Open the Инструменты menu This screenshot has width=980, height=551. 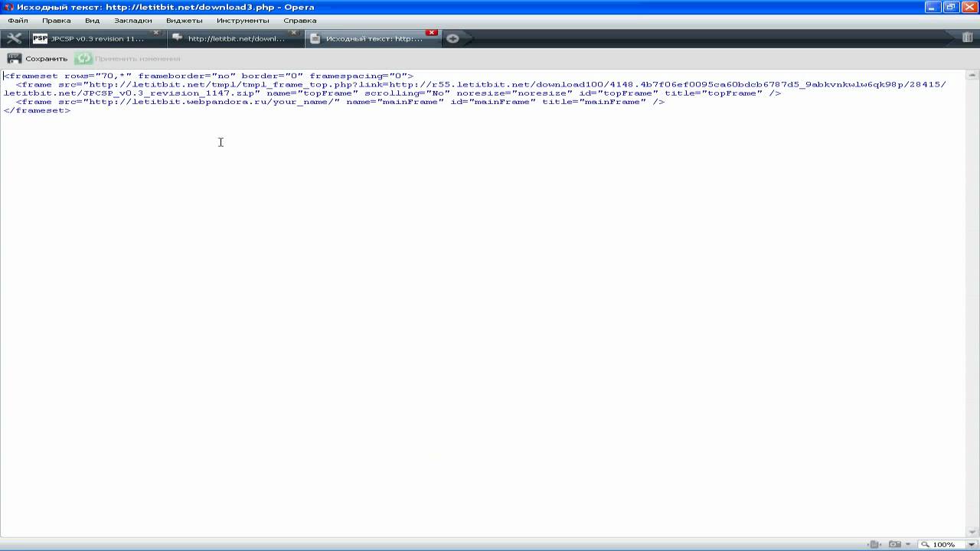243,21
